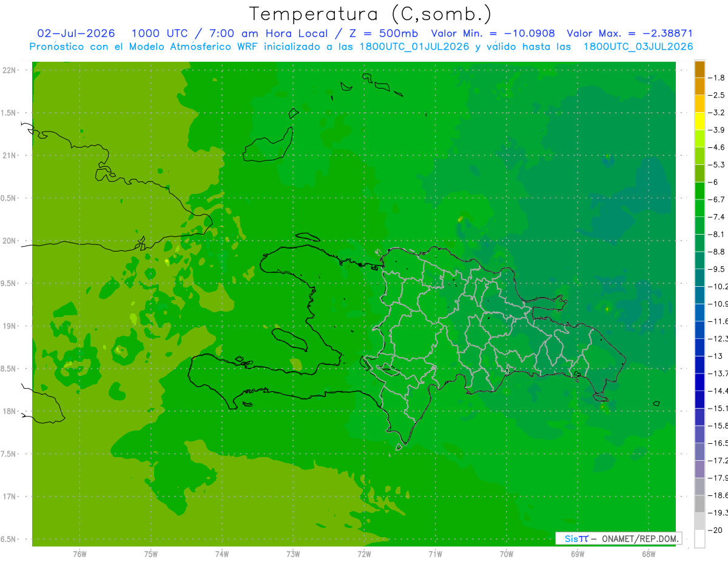Image resolution: width=728 pixels, height=562 pixels.
Task: Click the "18N" latitude label
Action: pyautogui.click(x=9, y=411)
